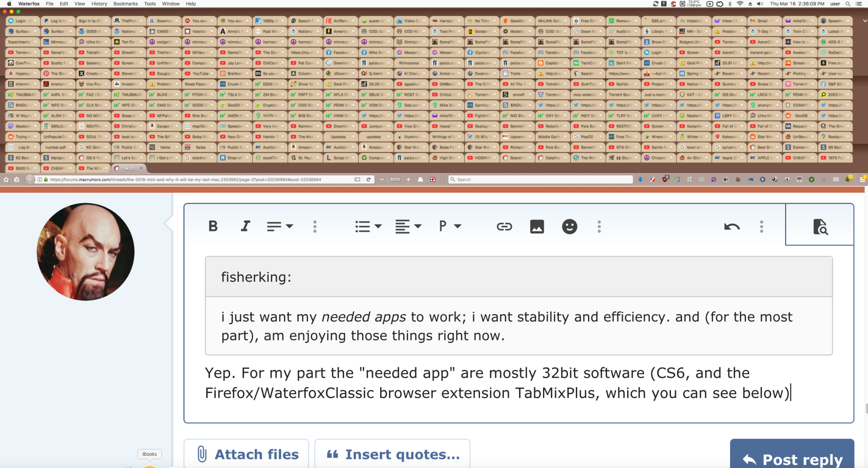This screenshot has width=868, height=468.
Task: Open more options beside the undo arrow
Action: pyautogui.click(x=762, y=226)
